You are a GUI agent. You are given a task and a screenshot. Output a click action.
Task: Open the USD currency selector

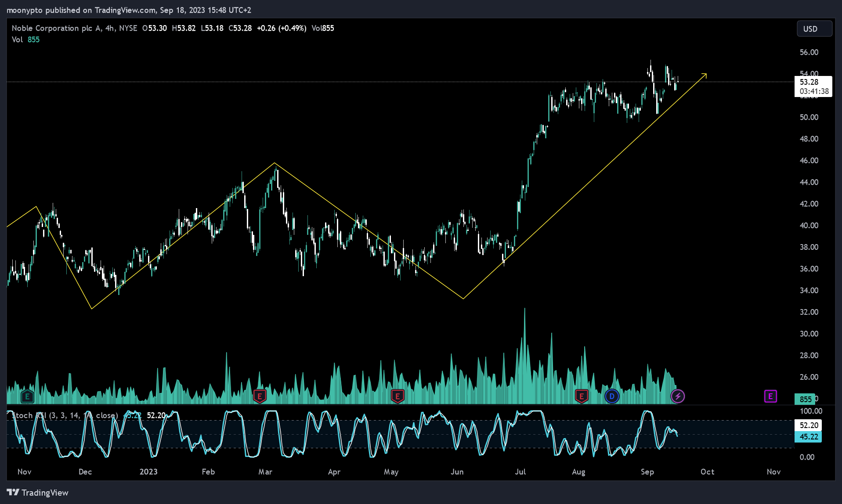click(x=814, y=29)
